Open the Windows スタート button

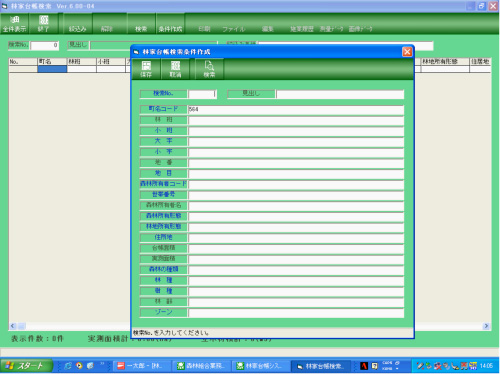pyautogui.click(x=27, y=366)
